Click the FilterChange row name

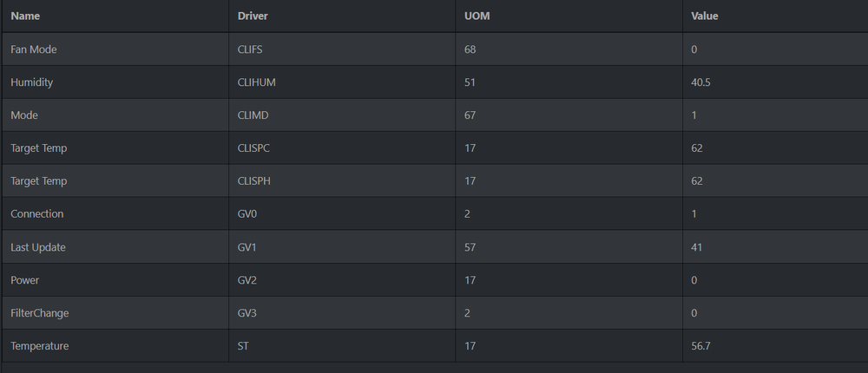coord(40,312)
